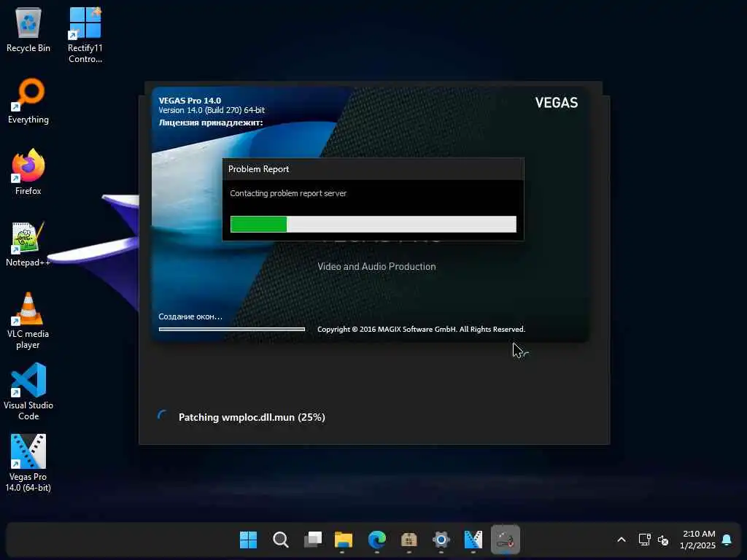This screenshot has height=560, width=747.
Task: Open the Recycle Bin desktop icon
Action: pos(28,29)
